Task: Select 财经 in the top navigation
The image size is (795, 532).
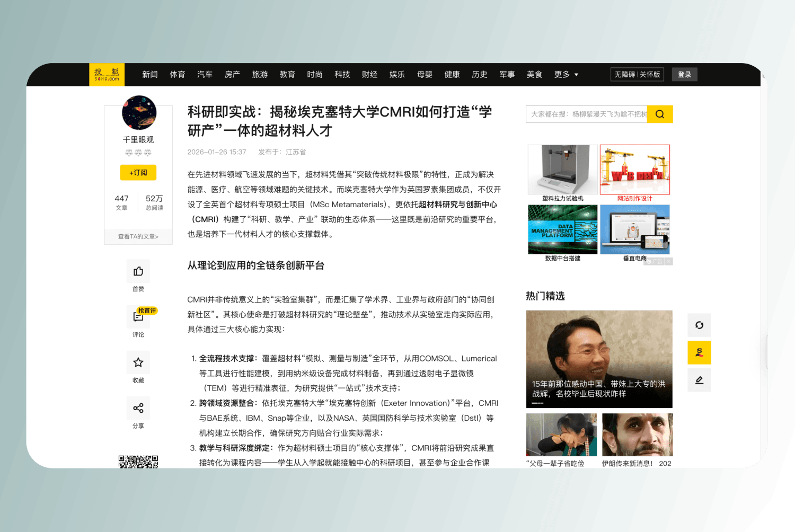Action: [369, 75]
